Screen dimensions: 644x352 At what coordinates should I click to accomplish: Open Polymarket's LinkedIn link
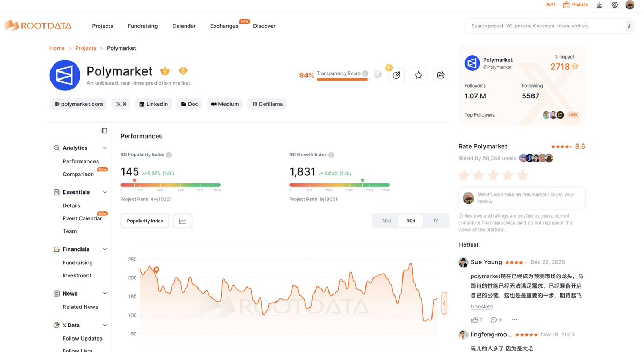click(x=153, y=104)
